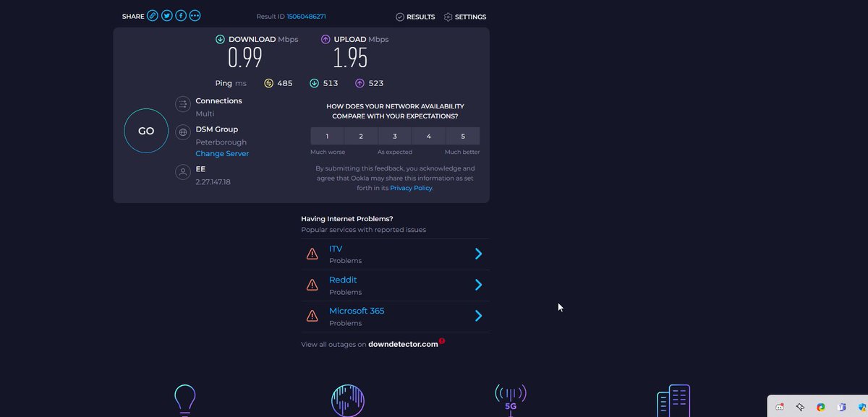Image resolution: width=868 pixels, height=417 pixels.
Task: Click the globe icon beside DSM Group
Action: [183, 133]
